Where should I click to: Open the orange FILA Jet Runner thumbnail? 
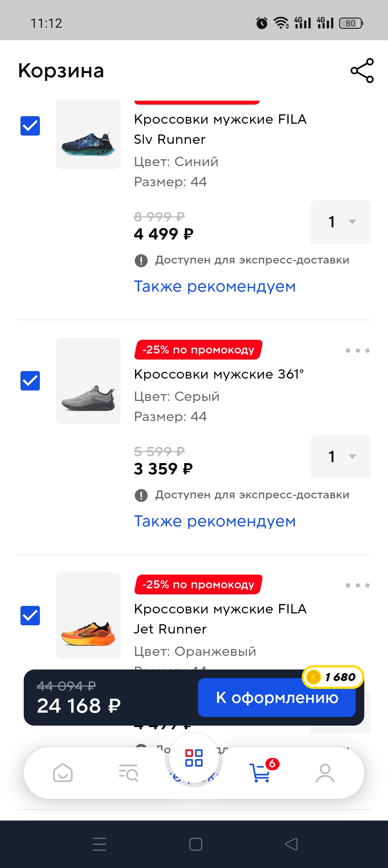[x=88, y=616]
